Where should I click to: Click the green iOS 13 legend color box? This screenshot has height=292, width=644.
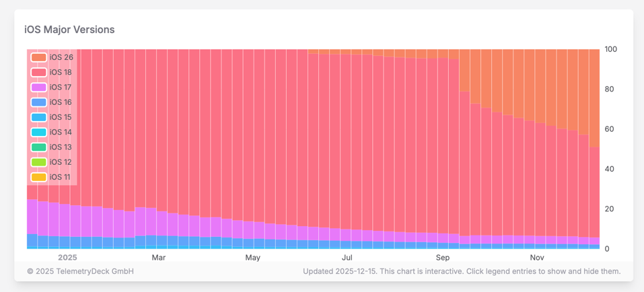38,147
